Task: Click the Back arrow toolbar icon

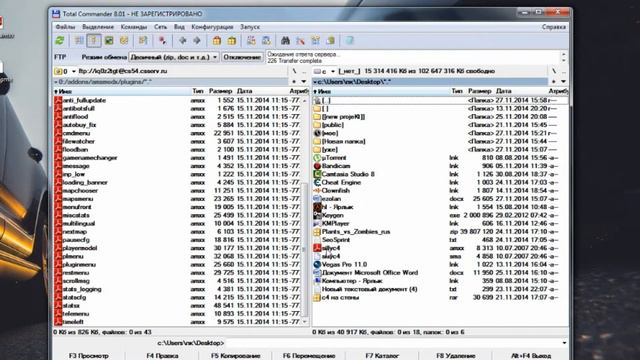Action: point(182,40)
